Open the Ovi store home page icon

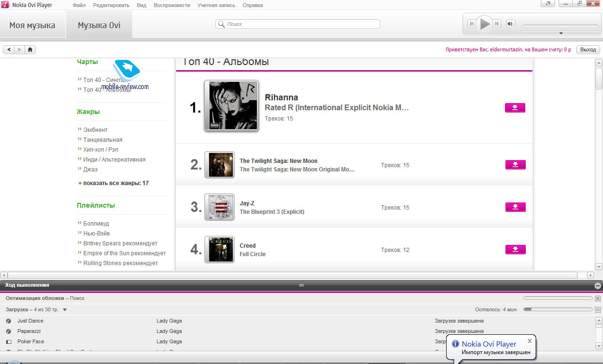pos(30,49)
